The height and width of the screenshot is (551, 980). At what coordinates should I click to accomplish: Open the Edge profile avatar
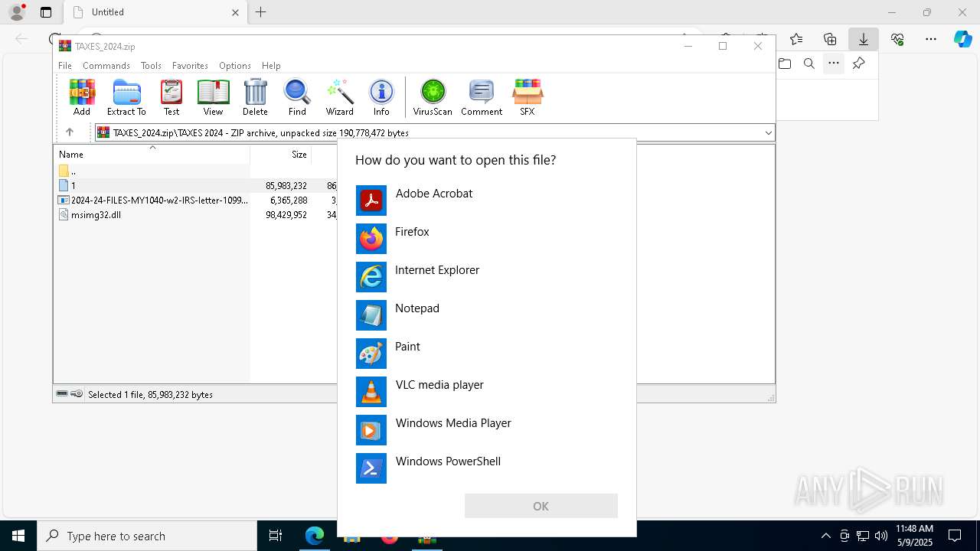[17, 12]
